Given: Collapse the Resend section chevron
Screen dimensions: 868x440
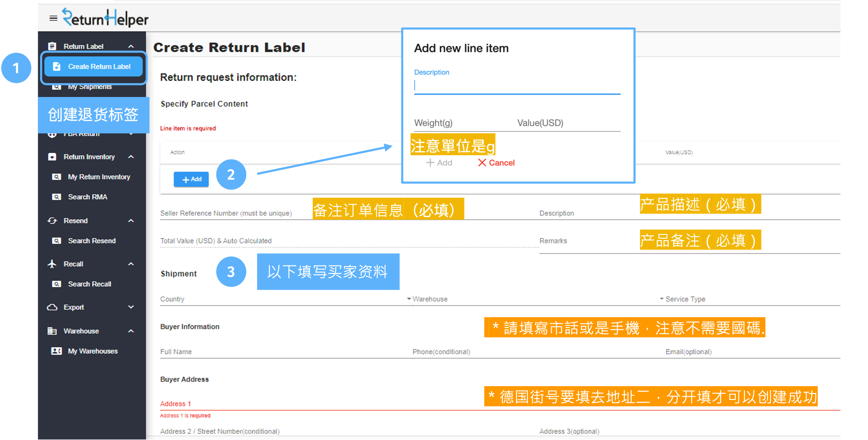Looking at the screenshot, I should 131,221.
